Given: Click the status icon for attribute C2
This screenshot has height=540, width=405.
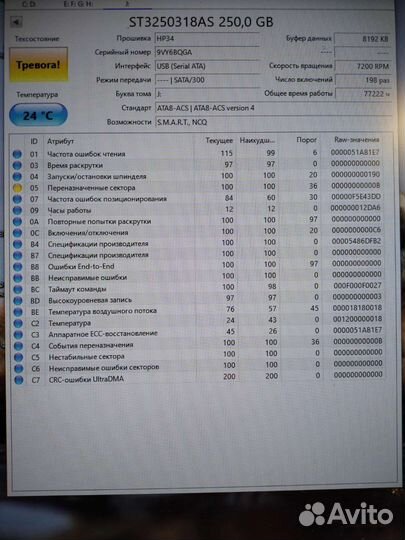Looking at the screenshot, I should [x=18, y=324].
